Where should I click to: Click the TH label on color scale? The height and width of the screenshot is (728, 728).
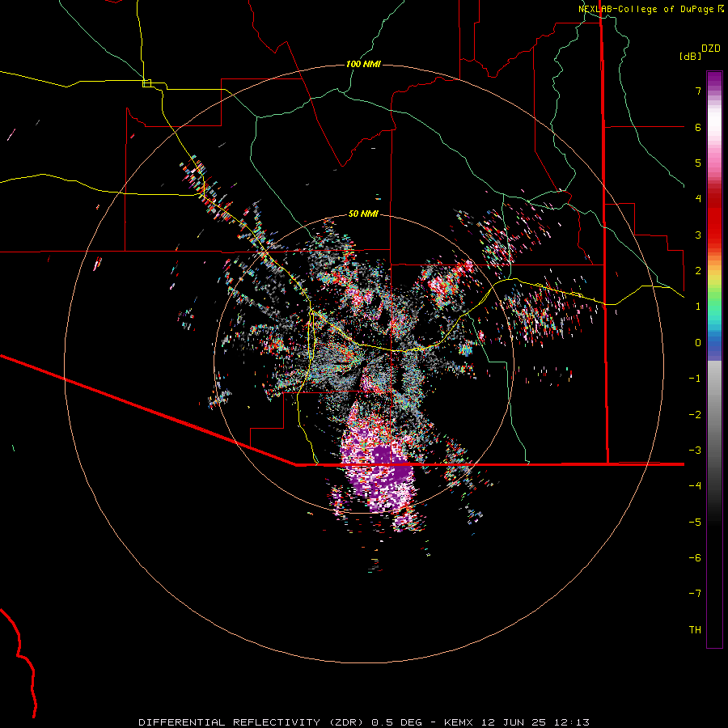click(x=695, y=630)
